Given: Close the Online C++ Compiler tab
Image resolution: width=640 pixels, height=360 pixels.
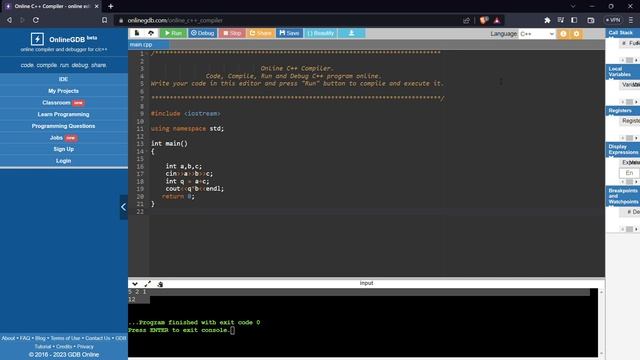Looking at the screenshot, I should coord(96,6).
